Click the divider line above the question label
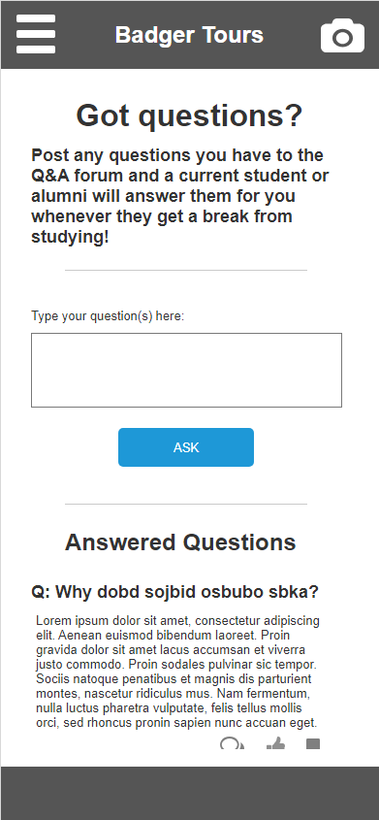Screen dimensions: 379x820 [x=186, y=270]
